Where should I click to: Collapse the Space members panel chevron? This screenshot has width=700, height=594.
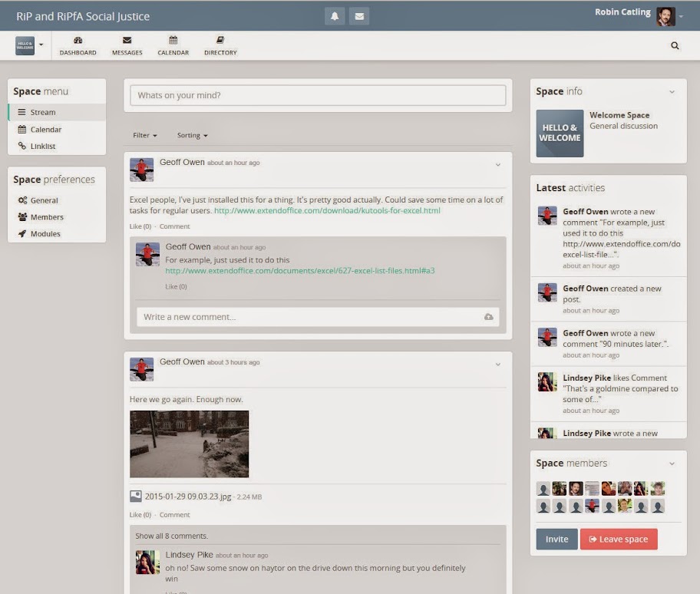[672, 464]
